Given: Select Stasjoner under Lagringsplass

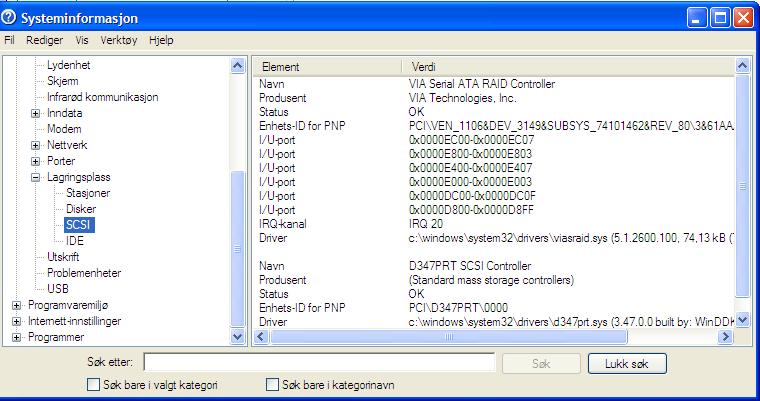Looking at the screenshot, I should 88,193.
